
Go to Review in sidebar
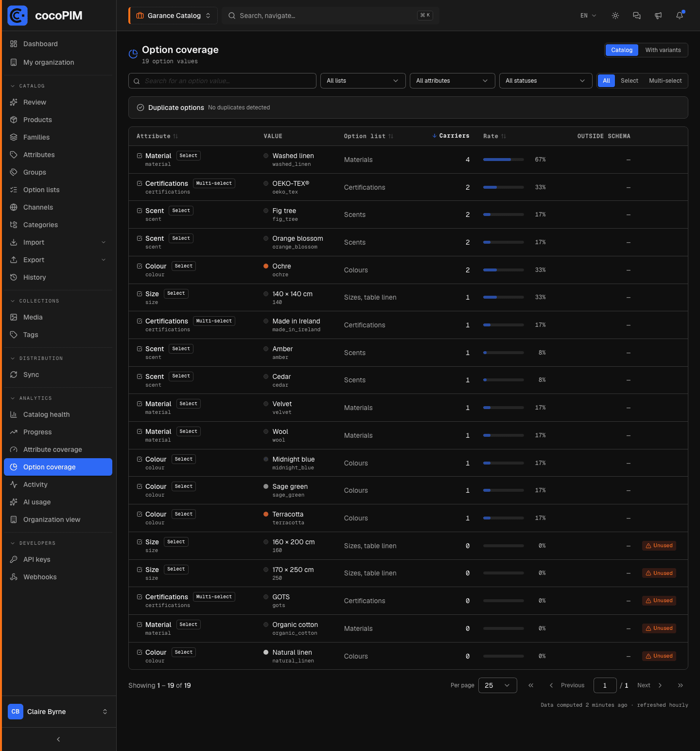click(x=58, y=102)
